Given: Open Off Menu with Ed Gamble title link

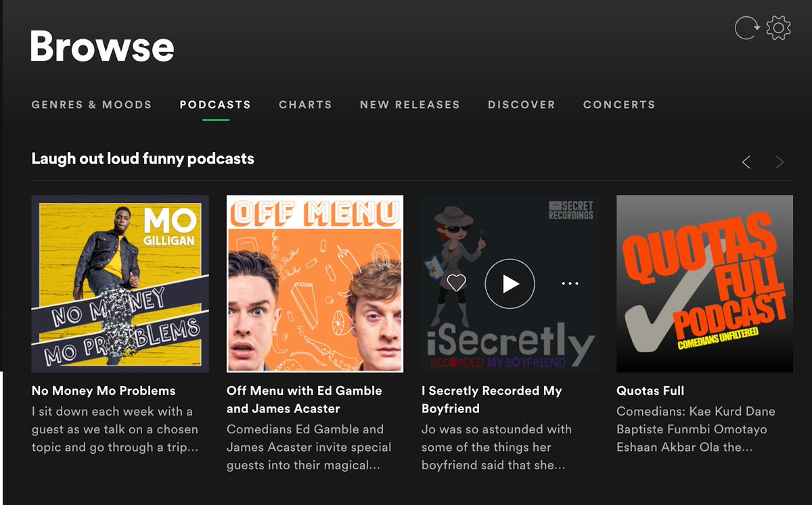Looking at the screenshot, I should click(304, 400).
